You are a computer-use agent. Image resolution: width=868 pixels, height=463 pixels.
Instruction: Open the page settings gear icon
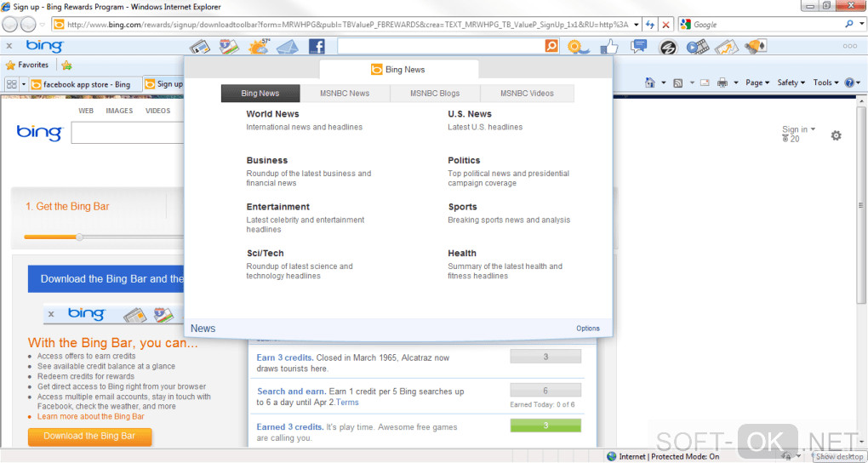click(x=836, y=135)
